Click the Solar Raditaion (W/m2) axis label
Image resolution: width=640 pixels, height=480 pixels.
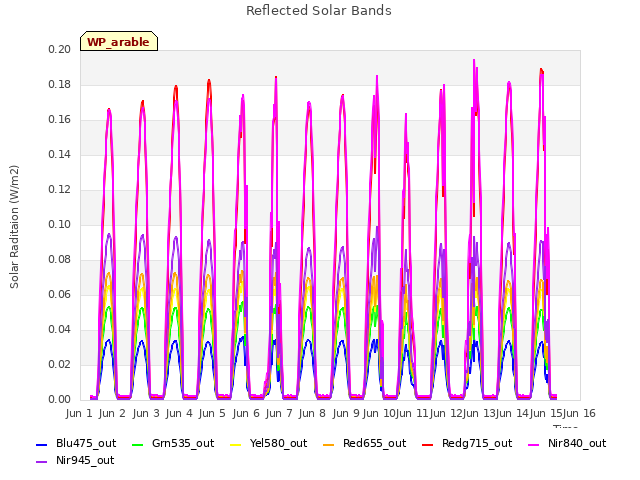14,227
